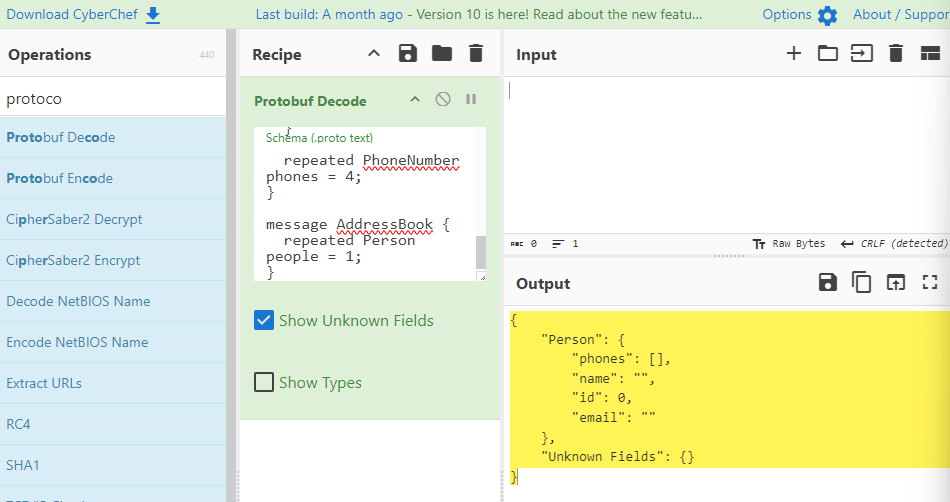Set breakpoint on Protobuf Decode
Screen dimensions: 950x502
(471, 100)
